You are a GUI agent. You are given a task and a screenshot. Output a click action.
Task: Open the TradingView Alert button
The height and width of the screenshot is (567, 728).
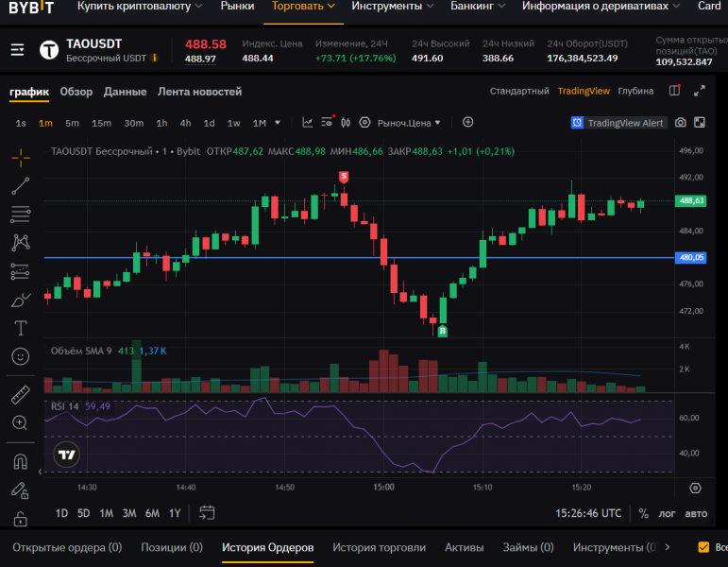coord(618,123)
